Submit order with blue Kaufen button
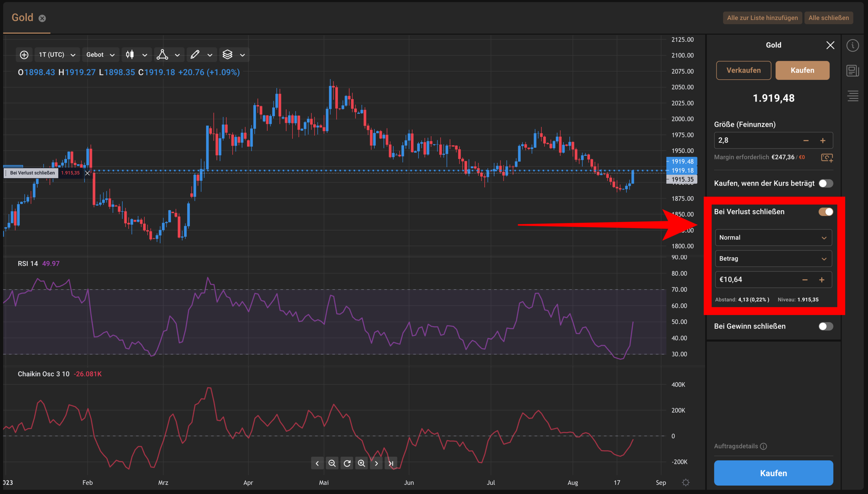The height and width of the screenshot is (494, 868). [773, 473]
